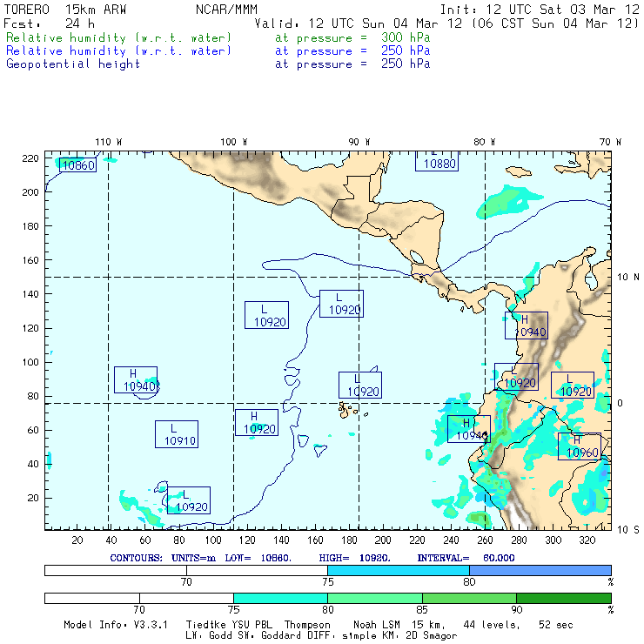Click the 'NCAR/MMM' header text
Screen dimensions: 644x644
(x=226, y=10)
